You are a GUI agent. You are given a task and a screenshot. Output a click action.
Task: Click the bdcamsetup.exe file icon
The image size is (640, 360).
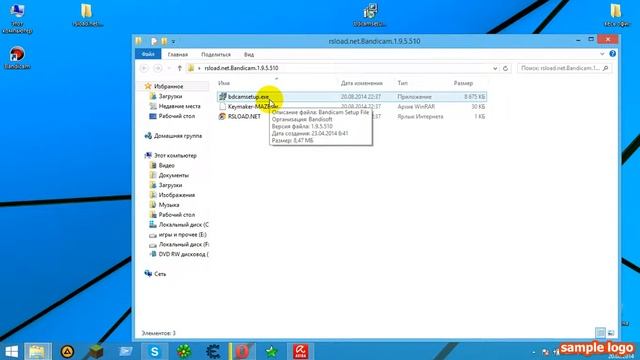coord(222,97)
